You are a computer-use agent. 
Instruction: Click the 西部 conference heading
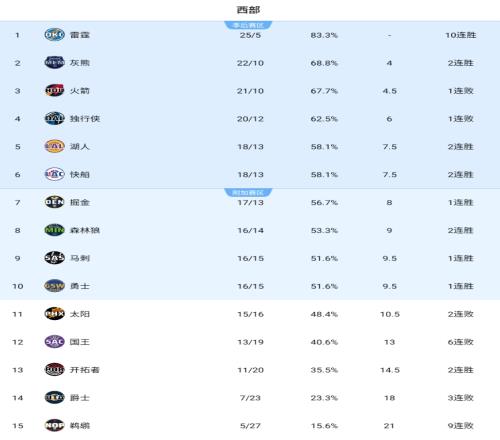[248, 10]
